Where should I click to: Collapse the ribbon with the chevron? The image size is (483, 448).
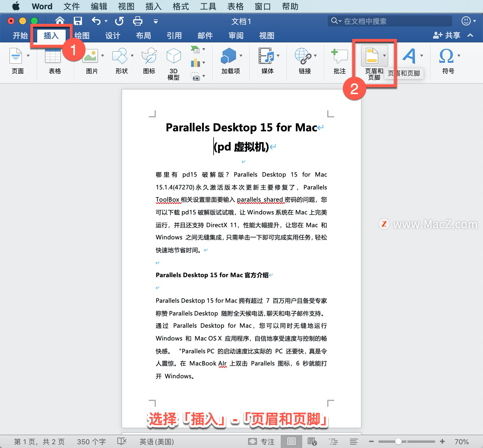tap(470, 35)
